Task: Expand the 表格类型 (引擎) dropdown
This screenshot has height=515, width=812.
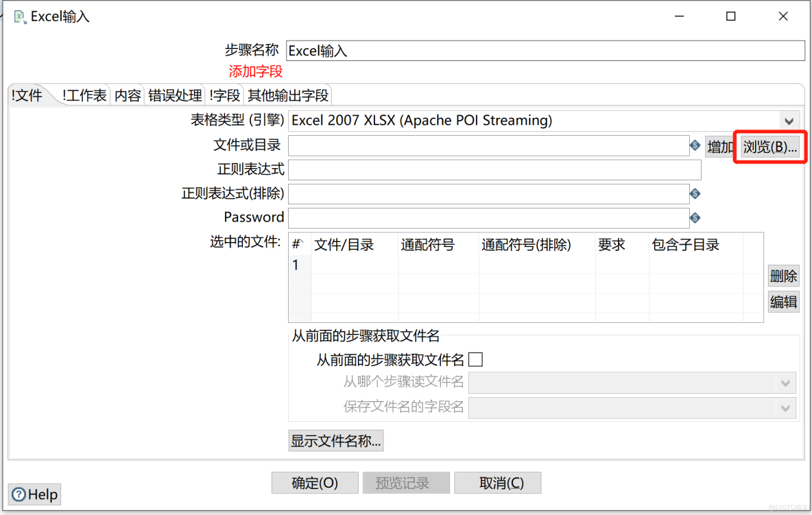Action: tap(789, 121)
